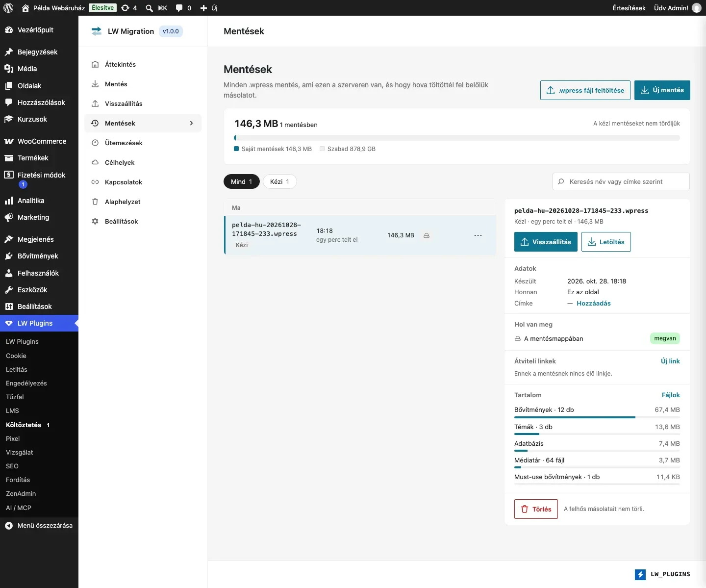
Task: Open Értesítések in admin bar
Action: tap(629, 8)
